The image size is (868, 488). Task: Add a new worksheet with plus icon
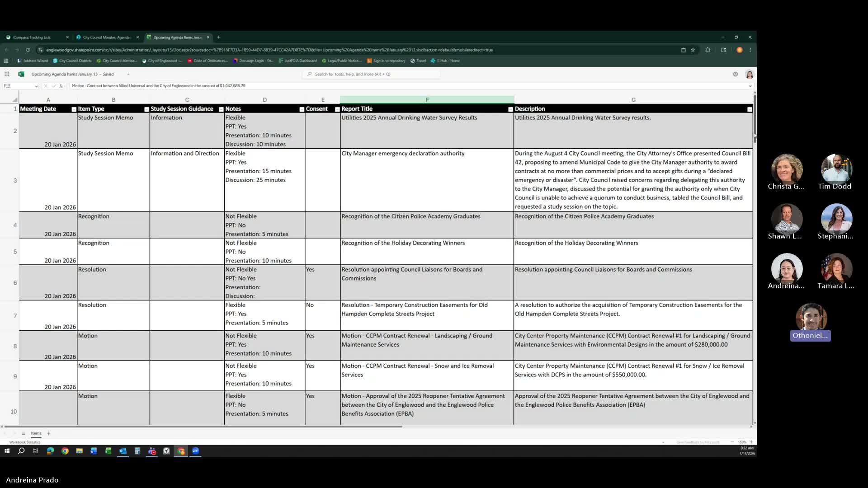[x=48, y=433]
